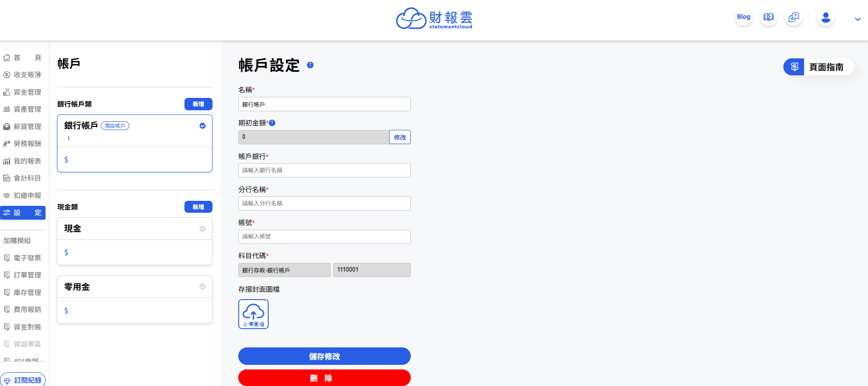Click the video tutorial icon in header

pos(768,17)
